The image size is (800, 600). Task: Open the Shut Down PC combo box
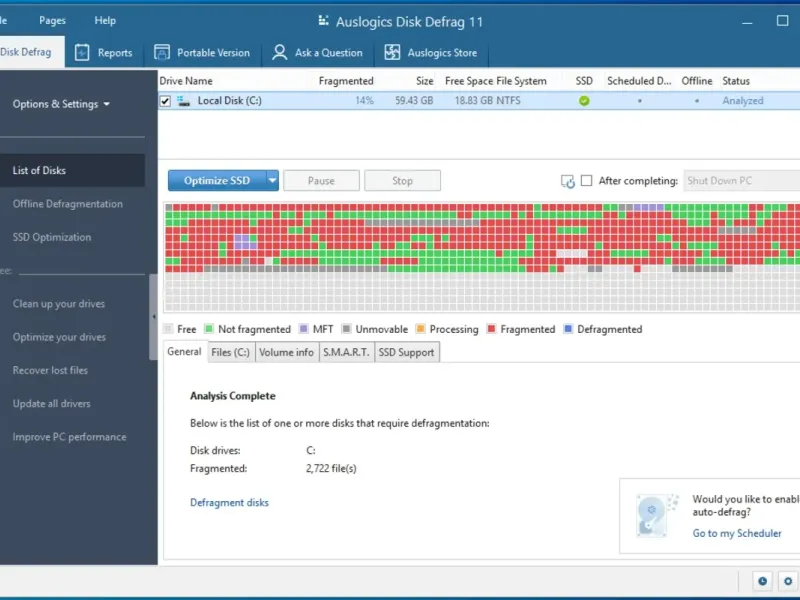click(741, 181)
